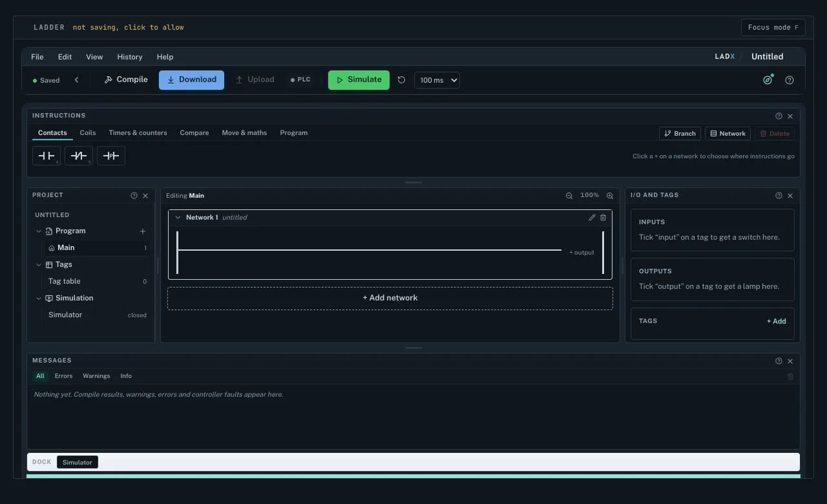The height and width of the screenshot is (504, 827).
Task: Show only Errors in Messages
Action: click(x=63, y=376)
